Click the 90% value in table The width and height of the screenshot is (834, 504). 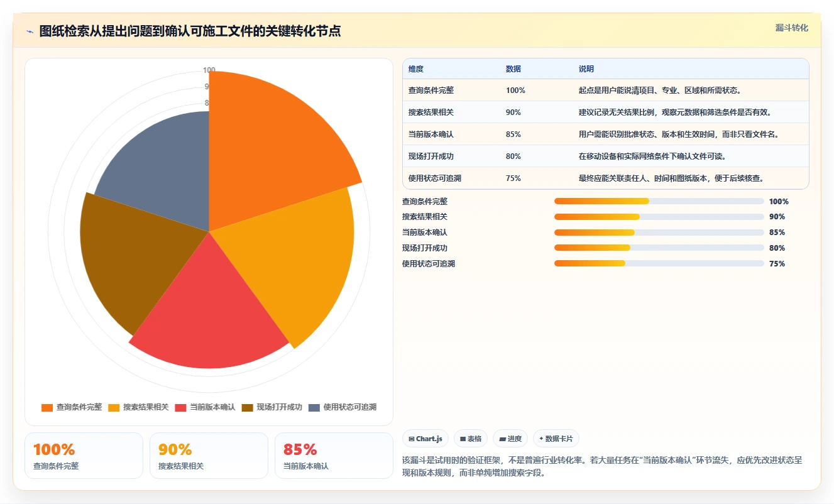[x=513, y=112]
